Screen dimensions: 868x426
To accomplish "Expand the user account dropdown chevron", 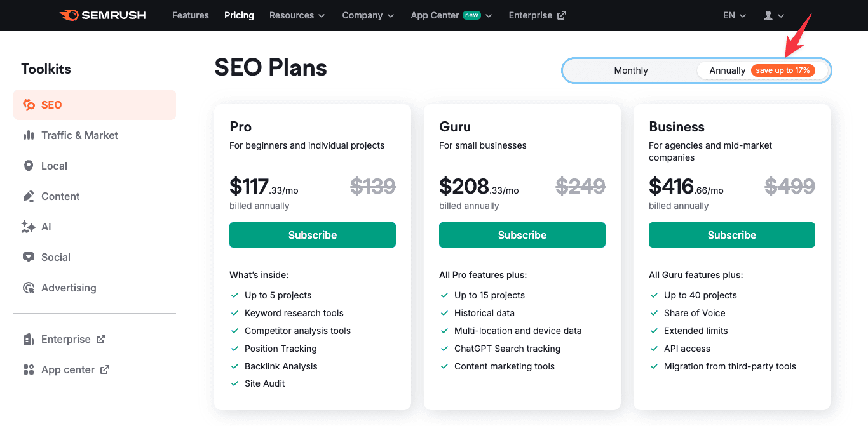I will pyautogui.click(x=781, y=16).
